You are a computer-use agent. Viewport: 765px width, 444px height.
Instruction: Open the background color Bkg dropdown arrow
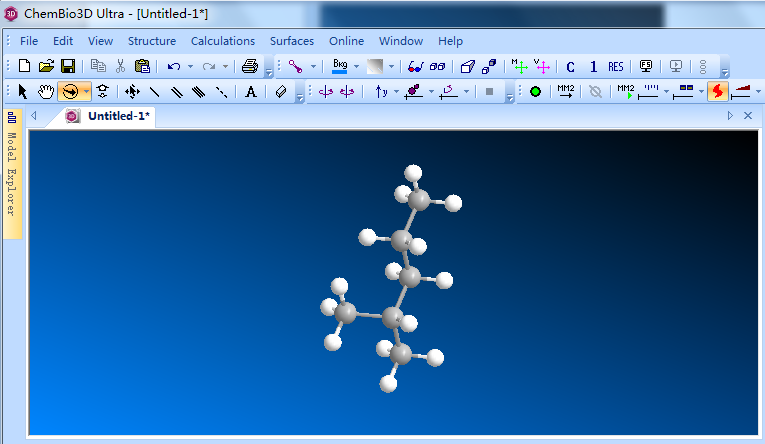point(355,67)
